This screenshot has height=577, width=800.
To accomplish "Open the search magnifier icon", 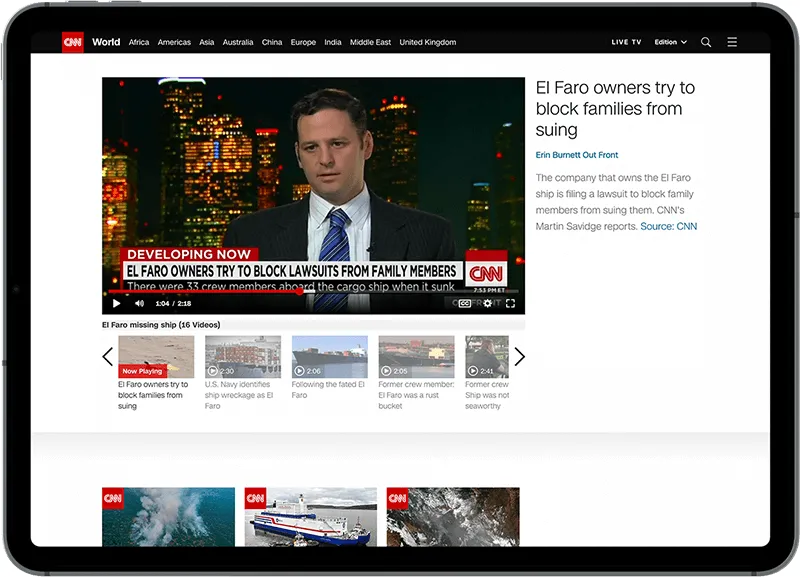I will (706, 42).
